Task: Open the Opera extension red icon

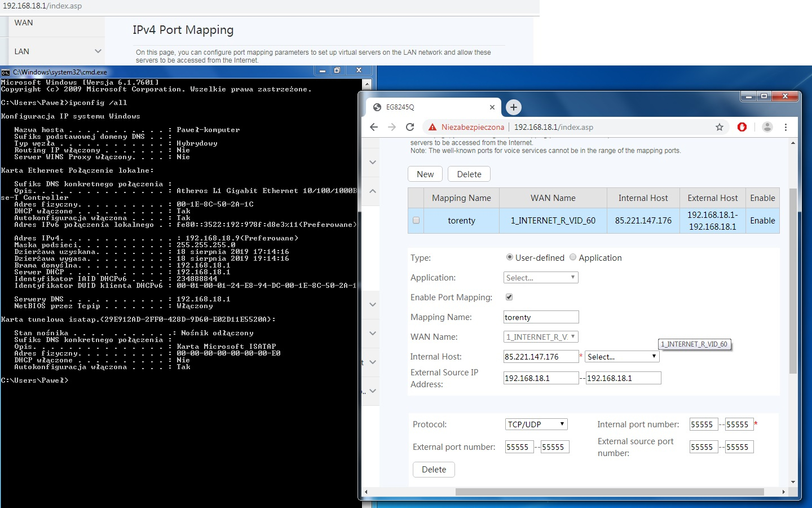Action: point(742,127)
